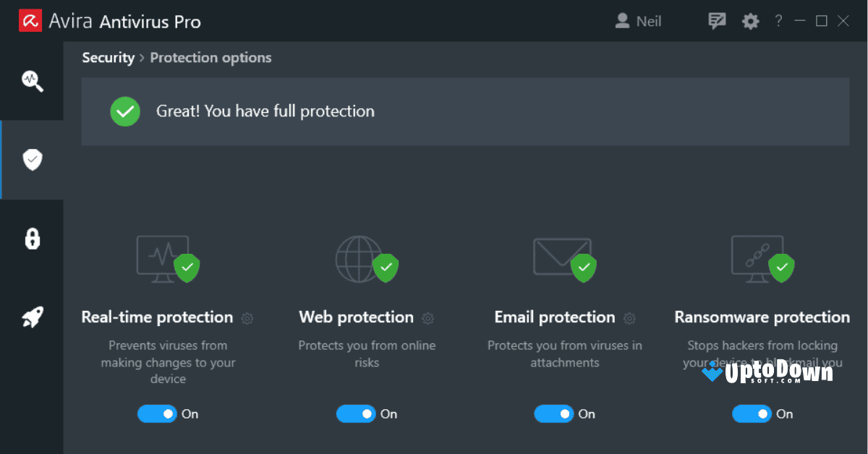
Task: Open the Status section via magnifier sidebar icon
Action: (x=32, y=81)
